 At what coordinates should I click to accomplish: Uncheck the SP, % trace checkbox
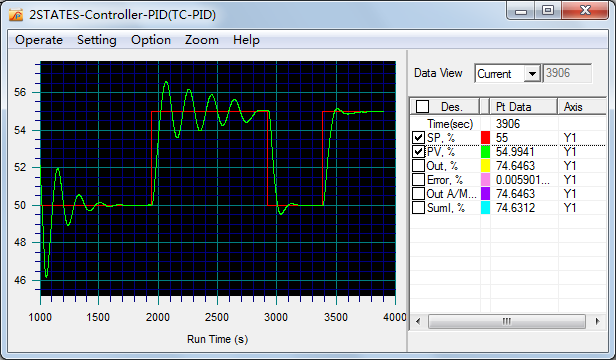coord(418,138)
